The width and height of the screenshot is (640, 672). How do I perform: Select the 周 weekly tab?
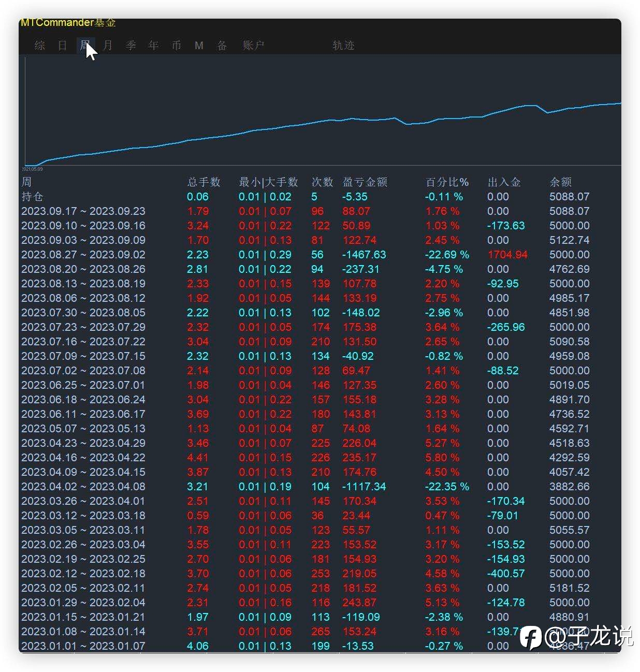(x=85, y=46)
